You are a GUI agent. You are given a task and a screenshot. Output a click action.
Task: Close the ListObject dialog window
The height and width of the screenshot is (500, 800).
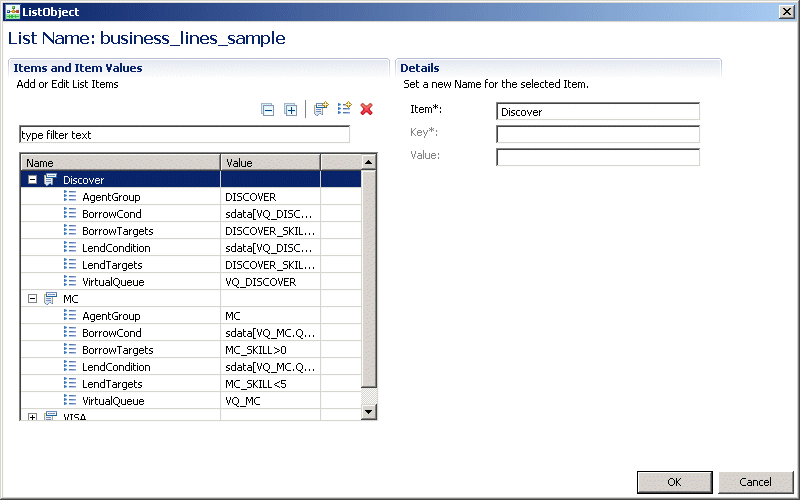coord(787,12)
